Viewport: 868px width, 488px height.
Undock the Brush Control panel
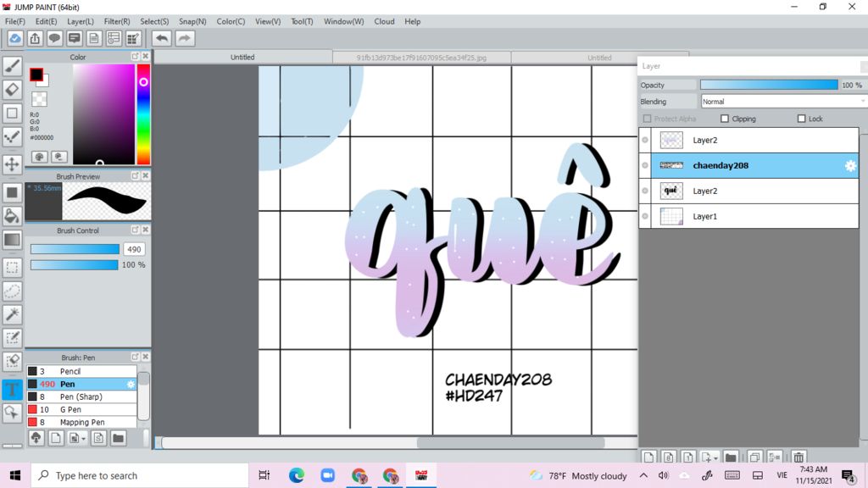[135, 230]
